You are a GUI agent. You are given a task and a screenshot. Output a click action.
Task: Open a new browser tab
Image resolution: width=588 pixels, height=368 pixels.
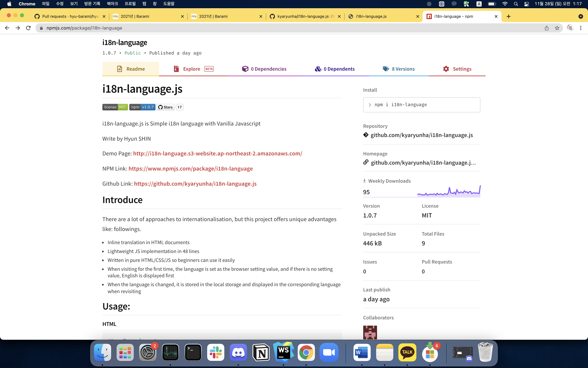(508, 16)
